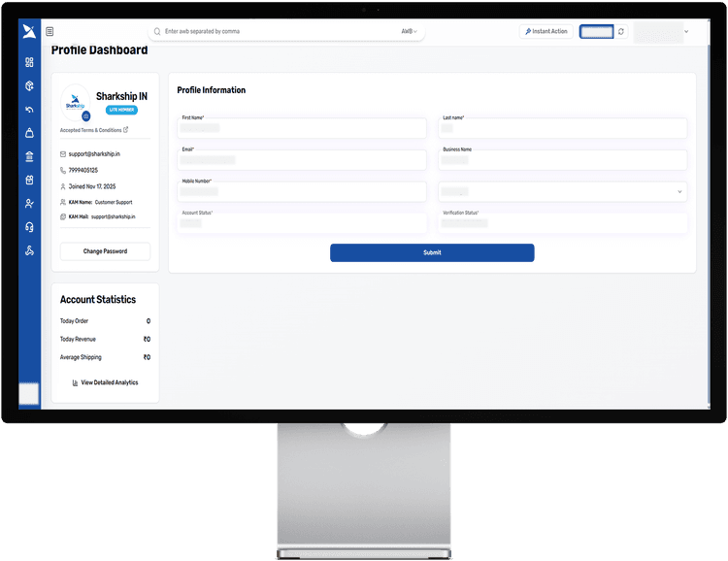Click the Sharkship IN profile name
This screenshot has width=728, height=561.
point(121,96)
